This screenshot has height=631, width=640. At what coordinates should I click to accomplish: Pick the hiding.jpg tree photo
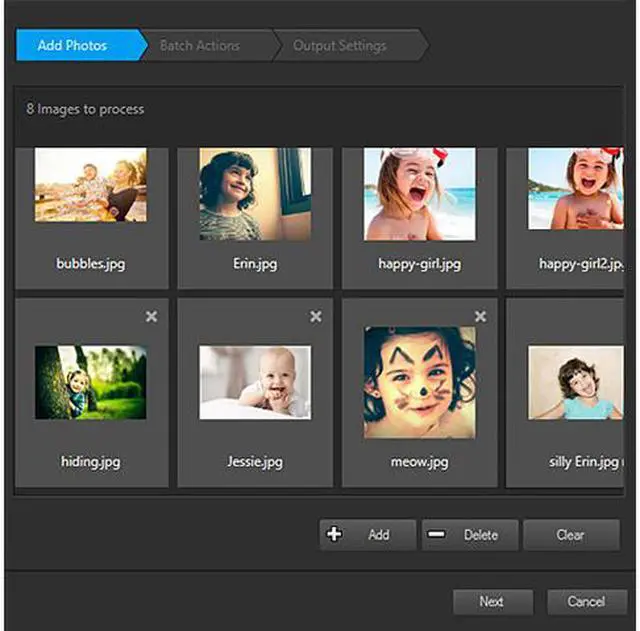tap(90, 382)
